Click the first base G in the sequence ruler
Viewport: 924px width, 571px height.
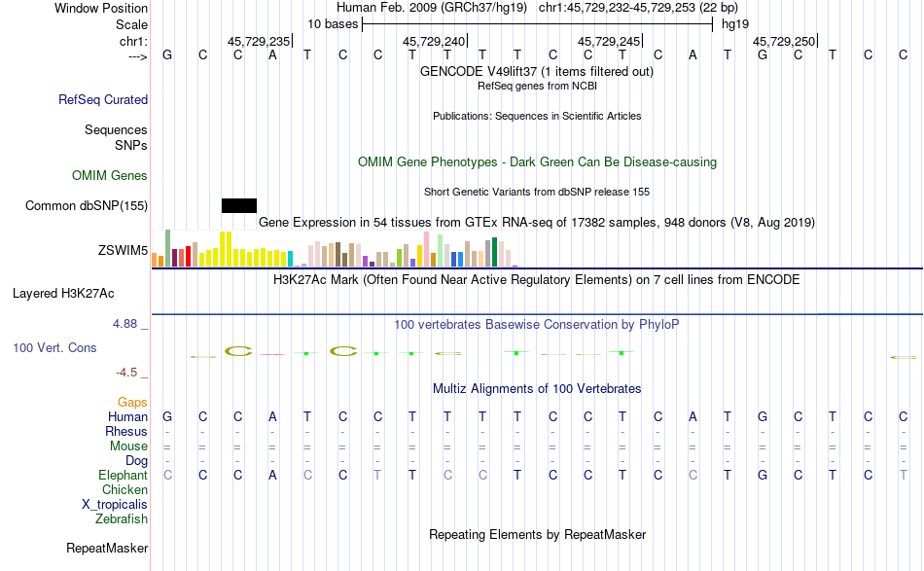tap(167, 54)
